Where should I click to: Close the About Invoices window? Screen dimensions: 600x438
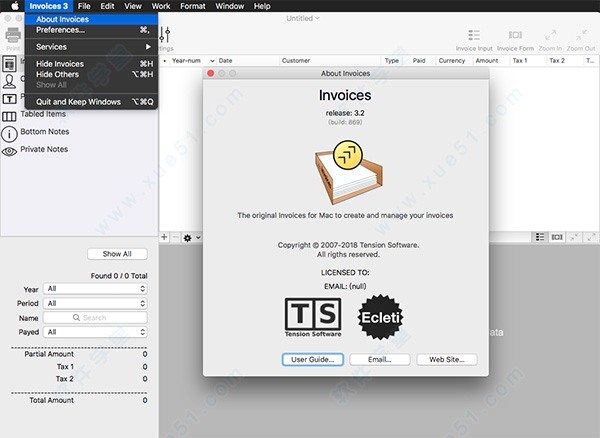coord(210,73)
